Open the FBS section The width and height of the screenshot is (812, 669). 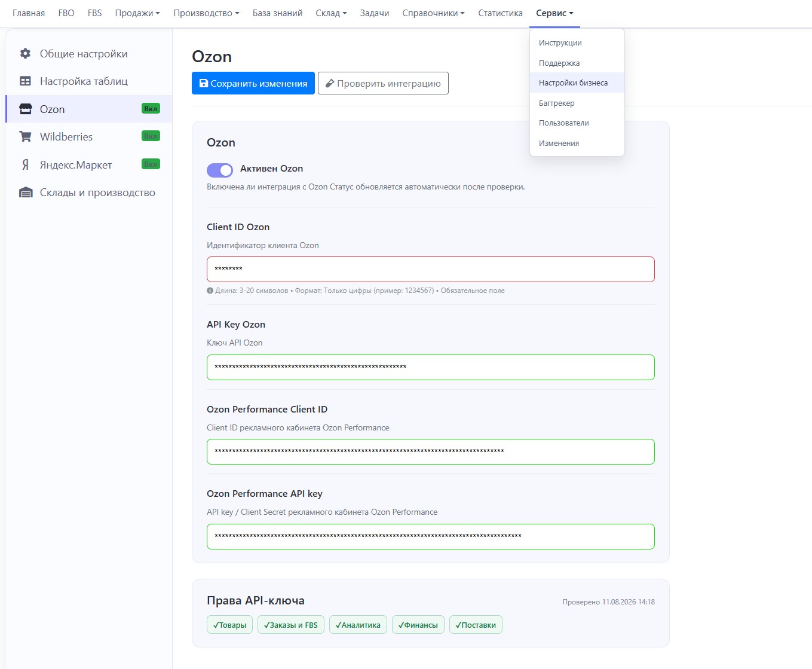pyautogui.click(x=95, y=13)
